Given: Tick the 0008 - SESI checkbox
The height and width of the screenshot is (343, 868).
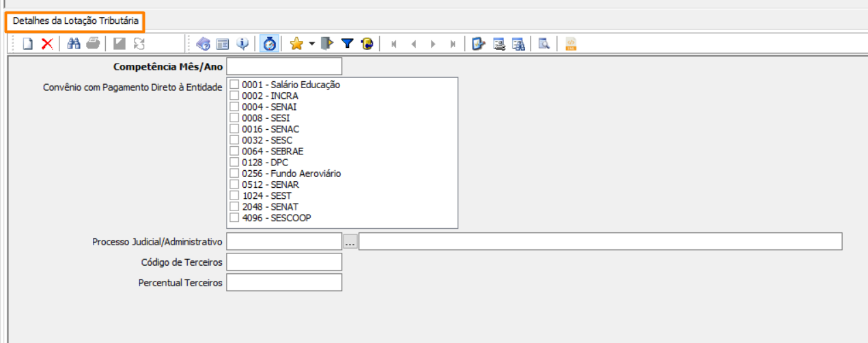Looking at the screenshot, I should coord(234,118).
